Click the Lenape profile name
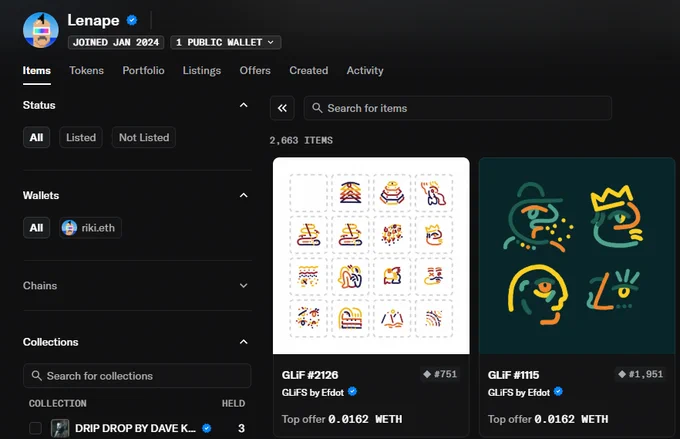This screenshot has height=439, width=680. pyautogui.click(x=93, y=20)
